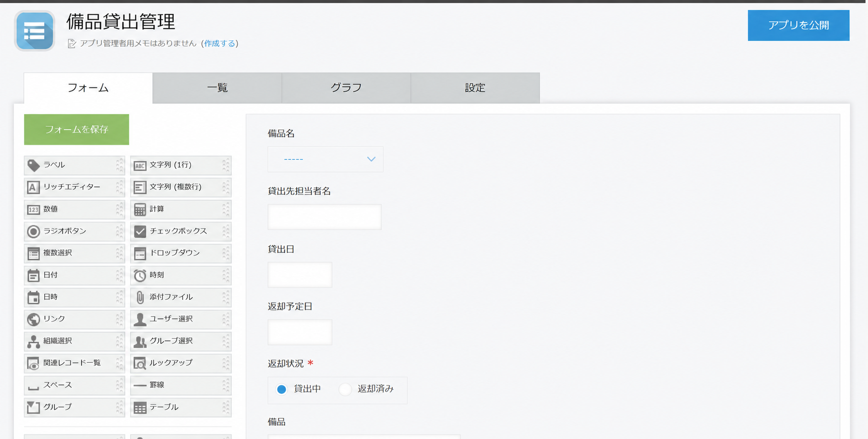Open the グラフ tab
The image size is (868, 439).
click(346, 88)
